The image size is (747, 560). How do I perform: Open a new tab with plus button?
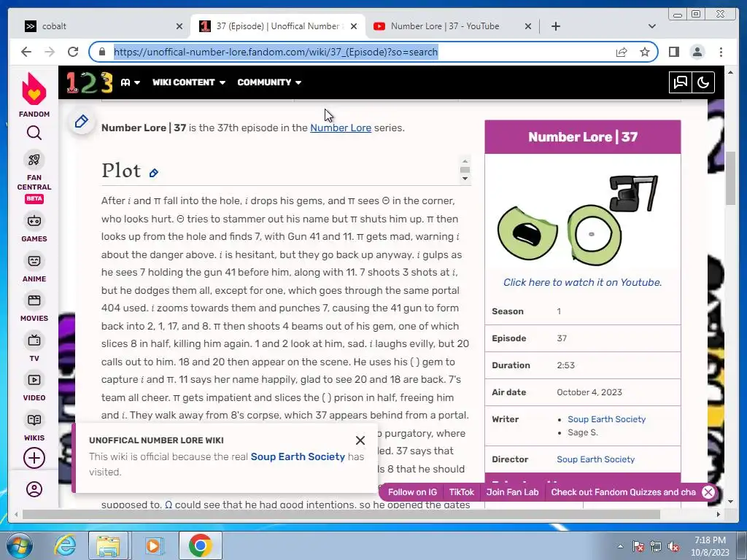tap(555, 26)
